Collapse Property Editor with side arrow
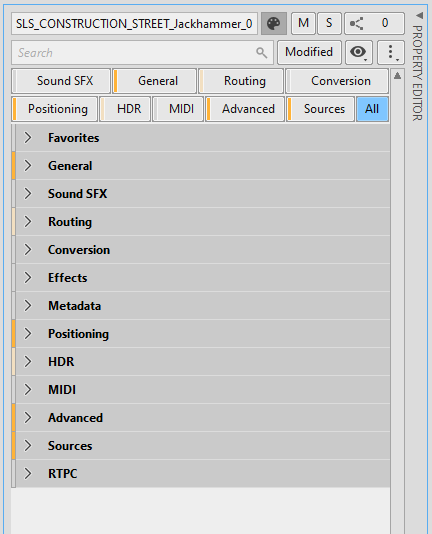The height and width of the screenshot is (534, 432). [419, 15]
